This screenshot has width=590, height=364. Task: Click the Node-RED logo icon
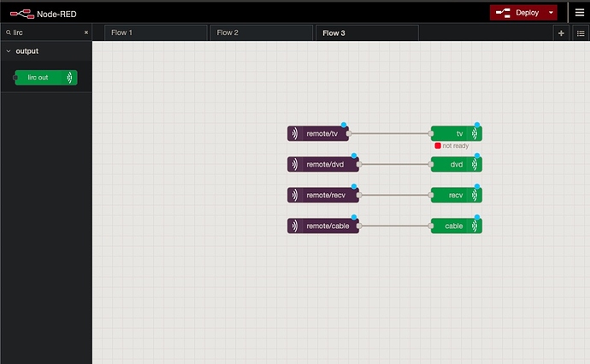point(22,15)
